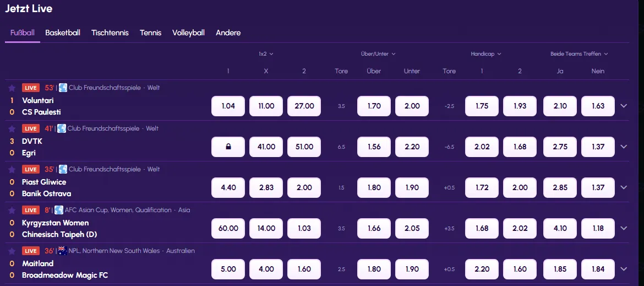Expand more markets for Voluntari match

624,106
